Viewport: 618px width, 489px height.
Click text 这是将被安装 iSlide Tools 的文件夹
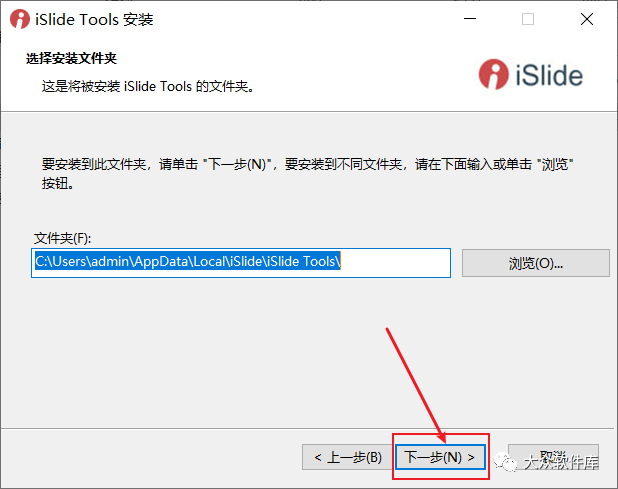[148, 86]
